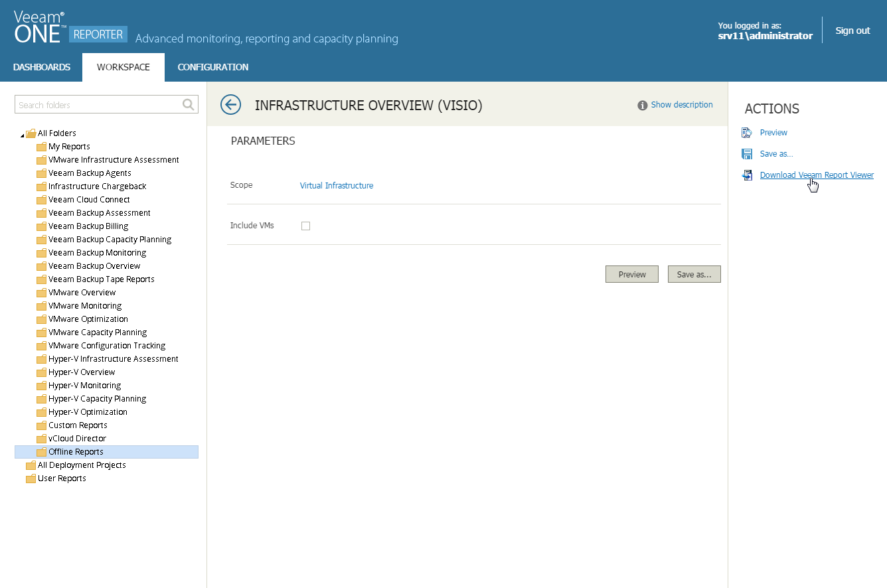Click the Veeam ONE Reporter logo
This screenshot has width=887, height=588.
pyautogui.click(x=69, y=27)
